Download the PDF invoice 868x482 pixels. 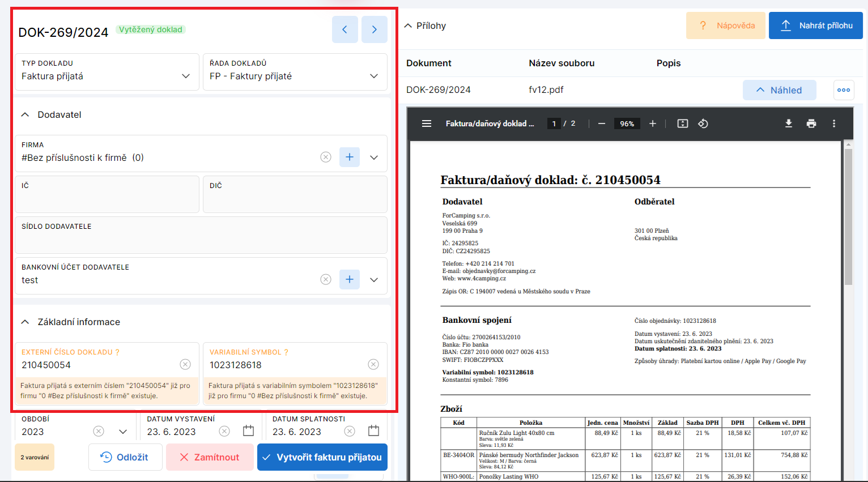[x=788, y=123]
